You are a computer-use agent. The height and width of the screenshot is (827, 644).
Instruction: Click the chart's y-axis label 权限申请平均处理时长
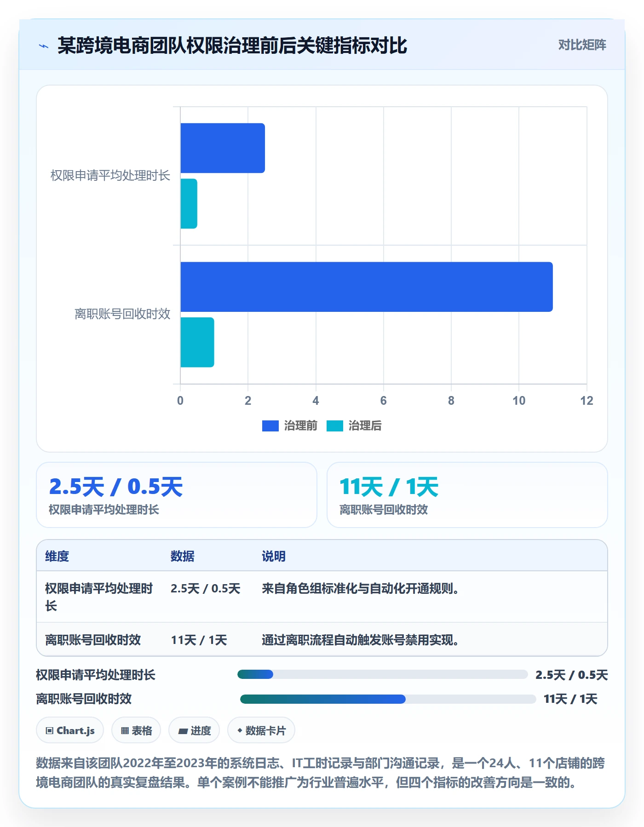coord(110,176)
